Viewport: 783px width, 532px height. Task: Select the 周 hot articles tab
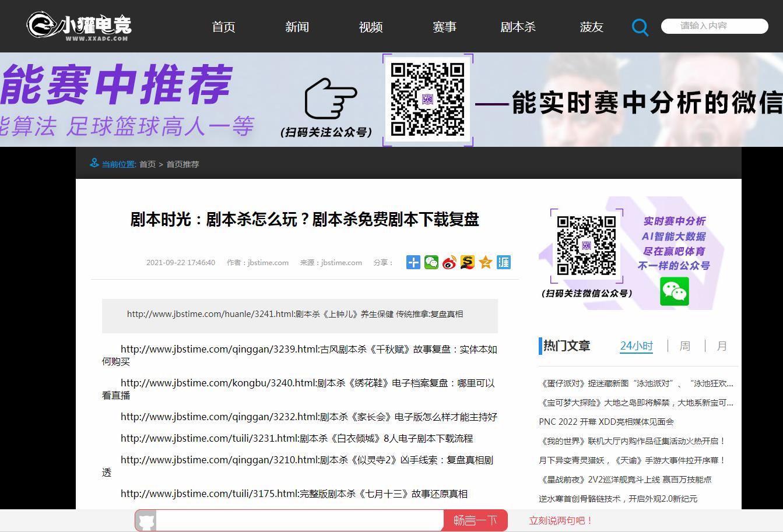[x=685, y=346]
